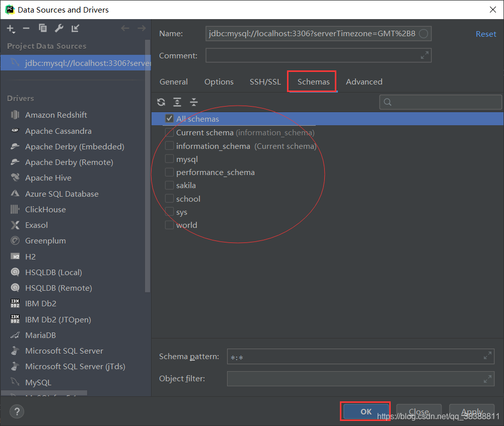Expand the Schema pattern field

pos(487,356)
